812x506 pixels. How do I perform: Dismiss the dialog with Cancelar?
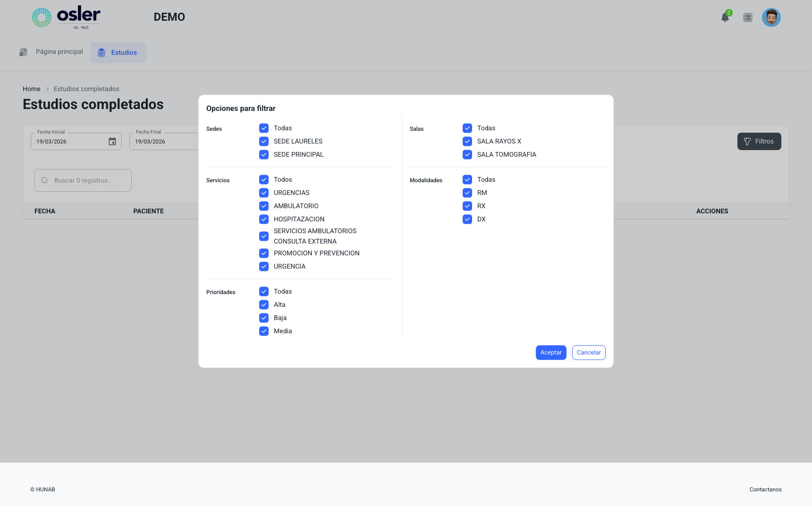point(589,353)
